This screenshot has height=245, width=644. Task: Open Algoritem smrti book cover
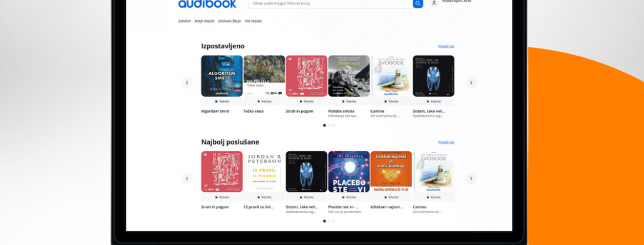pos(222,76)
